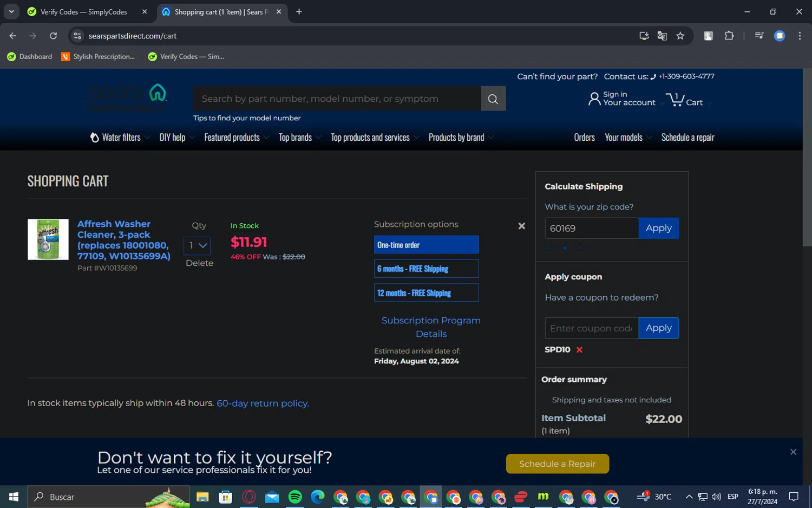Image resolution: width=812 pixels, height=508 pixels.
Task: Open the Chrome profile avatar
Action: pos(780,36)
